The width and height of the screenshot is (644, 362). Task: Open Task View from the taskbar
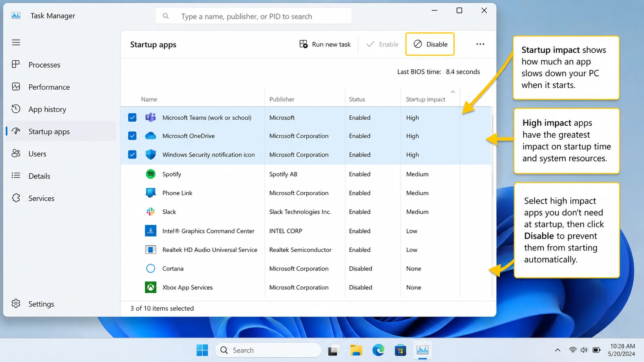(x=333, y=350)
